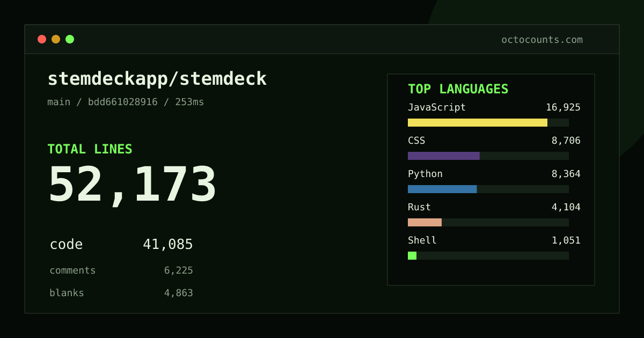Screen dimensions: 644x338
Task: Click the red window dot
Action: (42, 39)
